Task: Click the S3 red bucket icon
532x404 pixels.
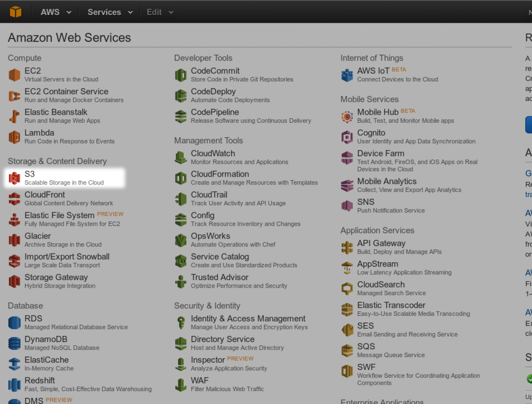Action: [15, 178]
